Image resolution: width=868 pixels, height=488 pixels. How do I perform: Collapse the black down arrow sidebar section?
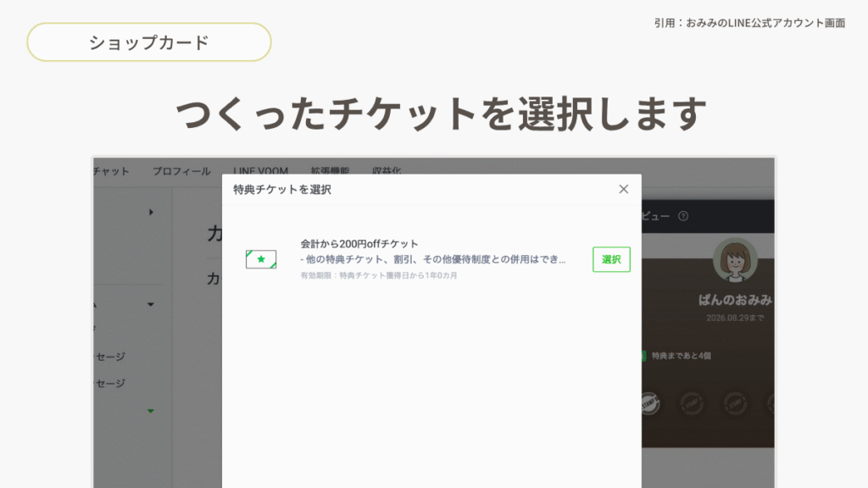tap(151, 304)
